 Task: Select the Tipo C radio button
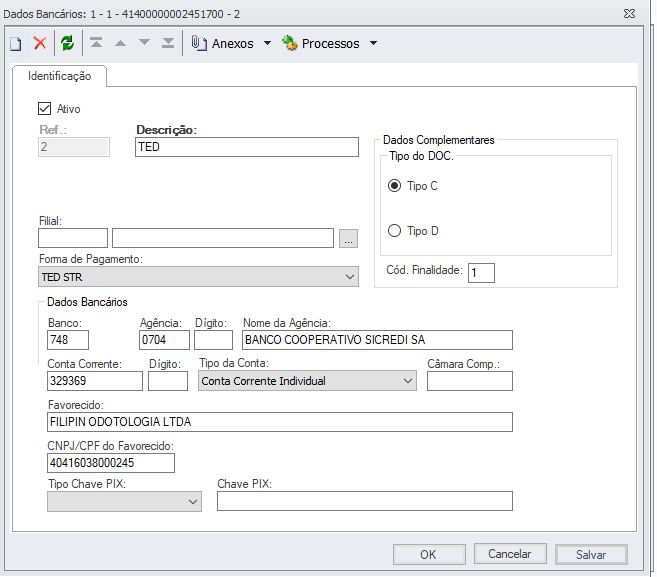pos(394,186)
